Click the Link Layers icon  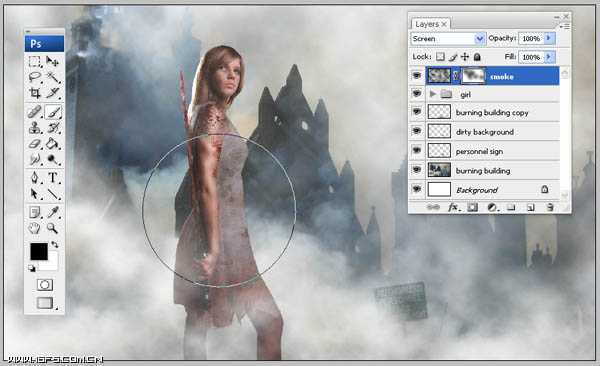pos(433,207)
